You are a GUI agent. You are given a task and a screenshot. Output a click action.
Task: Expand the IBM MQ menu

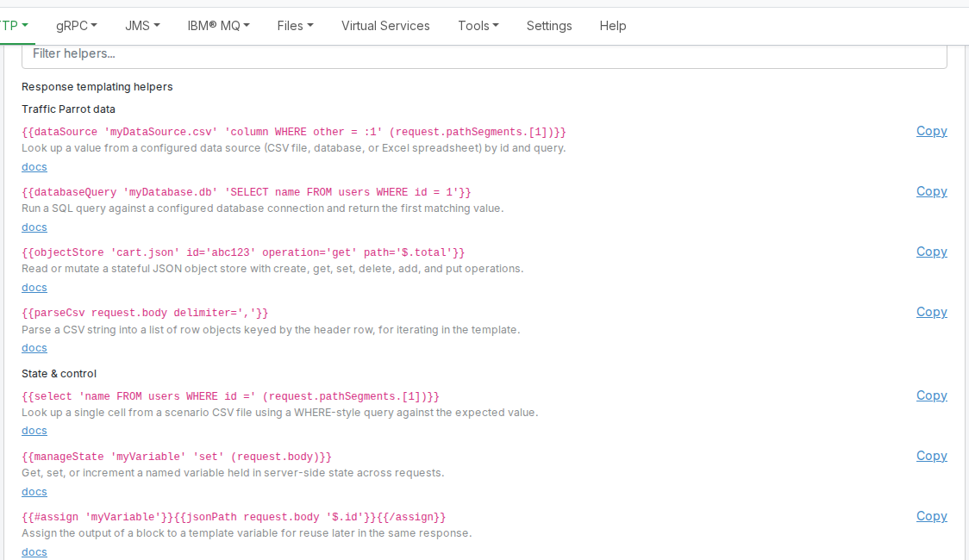click(218, 26)
